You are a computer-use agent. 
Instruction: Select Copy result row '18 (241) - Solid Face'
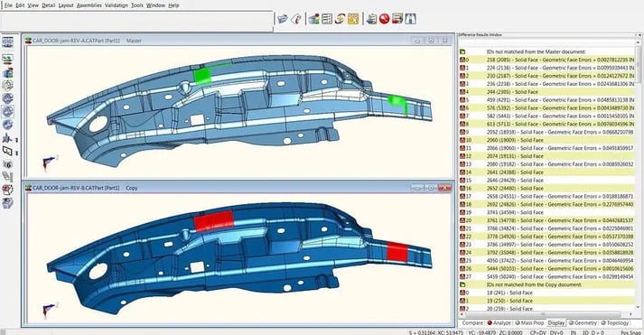[547, 293]
